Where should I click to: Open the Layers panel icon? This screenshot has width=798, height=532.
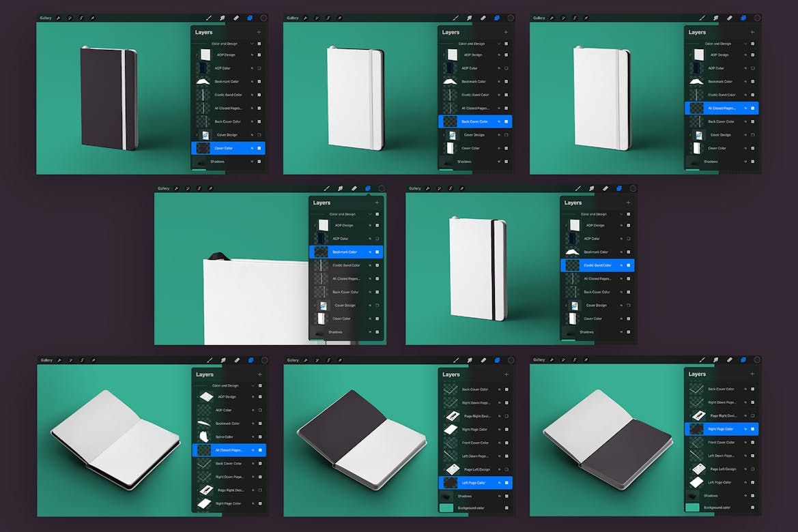(x=251, y=18)
